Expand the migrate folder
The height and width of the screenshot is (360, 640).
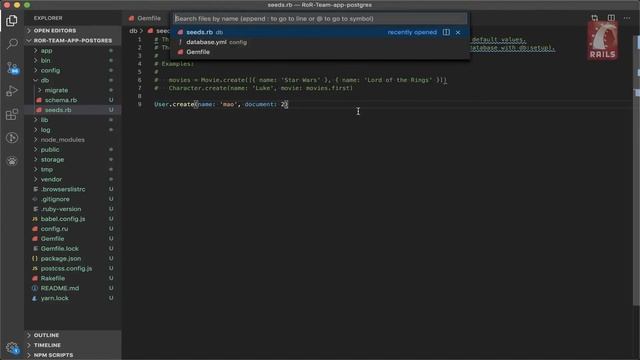point(73,90)
